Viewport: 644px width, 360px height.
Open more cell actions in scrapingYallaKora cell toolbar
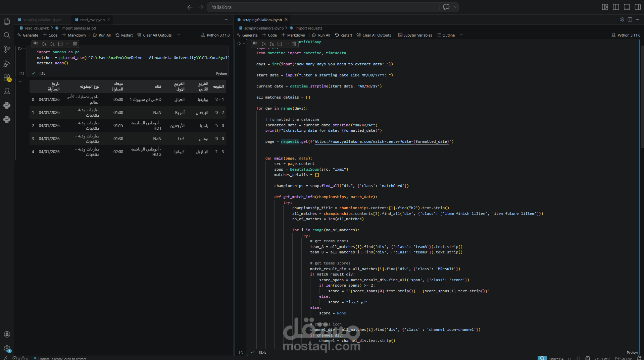(x=287, y=44)
